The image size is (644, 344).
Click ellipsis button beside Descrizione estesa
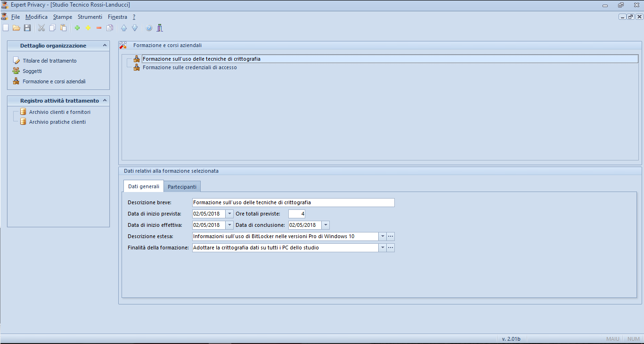pyautogui.click(x=391, y=236)
